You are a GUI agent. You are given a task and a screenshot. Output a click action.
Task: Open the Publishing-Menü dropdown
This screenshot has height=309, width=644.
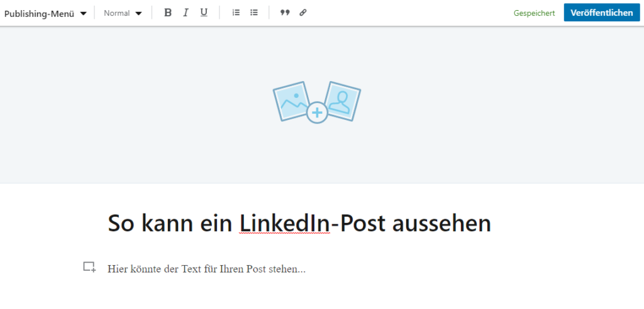pos(45,14)
